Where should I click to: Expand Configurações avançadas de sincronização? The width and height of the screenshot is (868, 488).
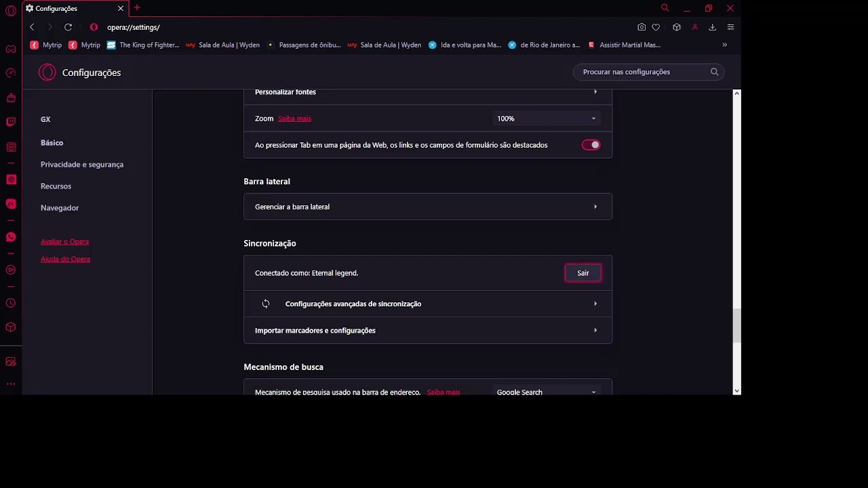point(428,304)
